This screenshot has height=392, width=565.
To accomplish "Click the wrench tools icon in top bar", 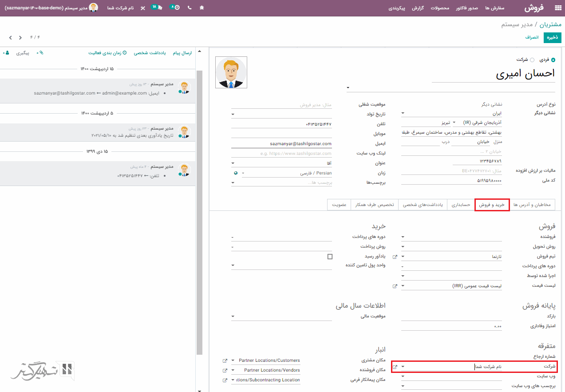I will coord(142,8).
